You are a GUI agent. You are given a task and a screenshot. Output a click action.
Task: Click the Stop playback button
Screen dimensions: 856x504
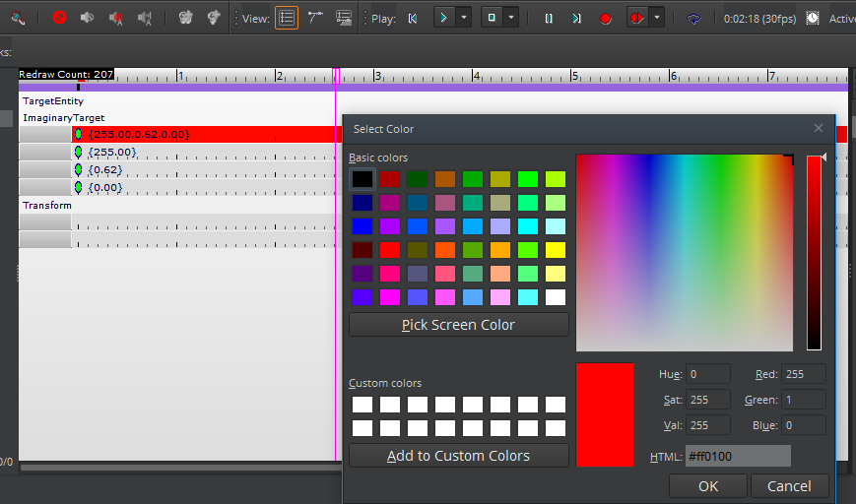[491, 18]
